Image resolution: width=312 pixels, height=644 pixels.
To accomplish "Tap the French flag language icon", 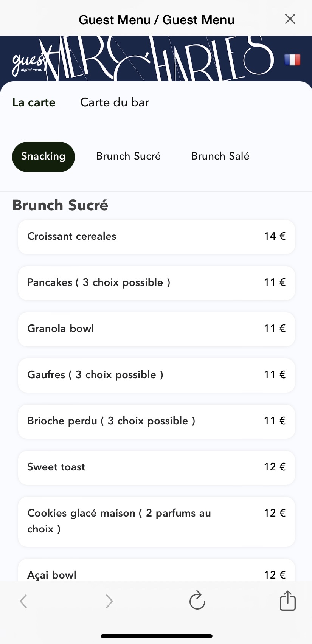I will 292,60.
